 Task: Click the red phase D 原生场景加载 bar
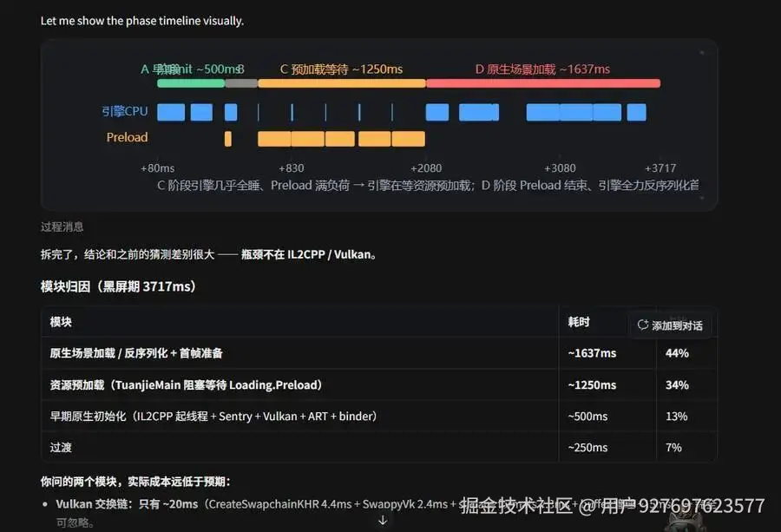(x=543, y=83)
